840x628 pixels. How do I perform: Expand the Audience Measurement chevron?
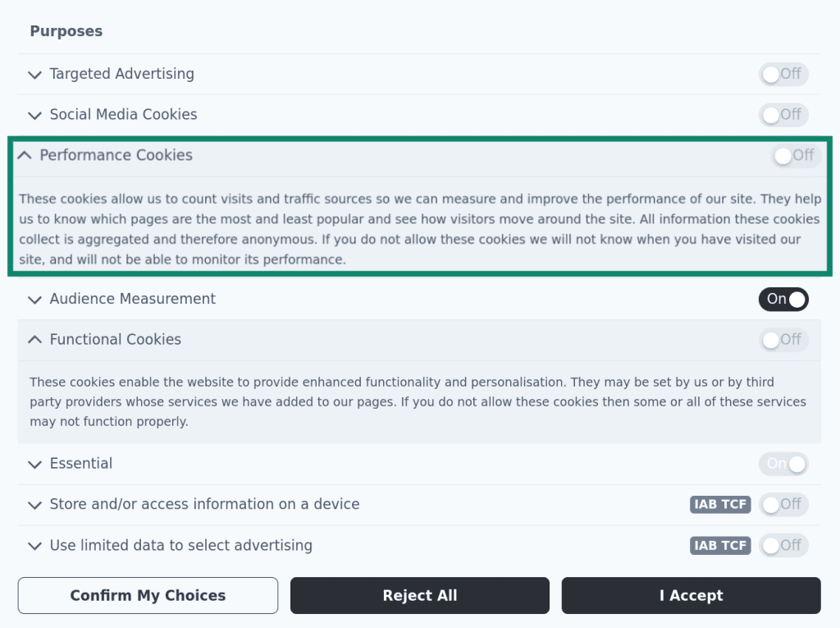(x=34, y=300)
